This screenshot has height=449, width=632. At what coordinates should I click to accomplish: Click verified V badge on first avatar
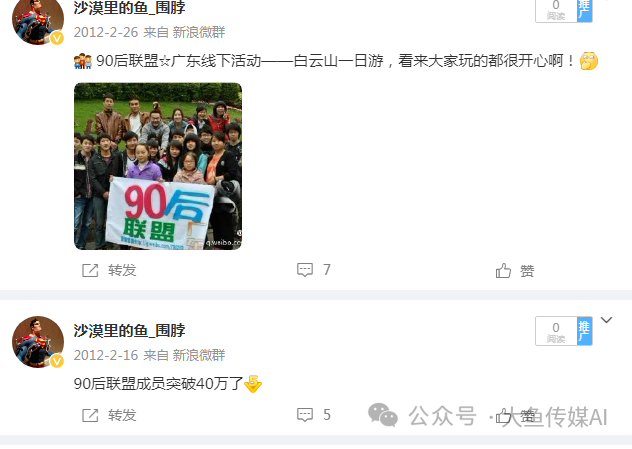(57, 38)
